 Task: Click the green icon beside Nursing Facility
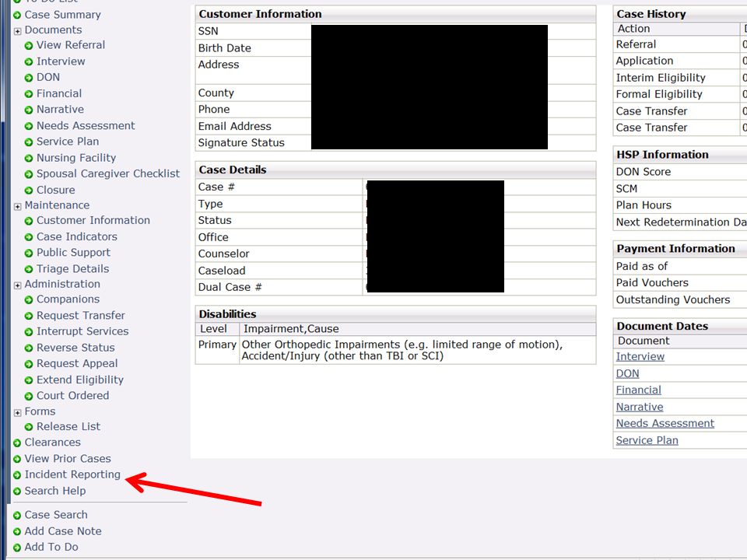(29, 159)
